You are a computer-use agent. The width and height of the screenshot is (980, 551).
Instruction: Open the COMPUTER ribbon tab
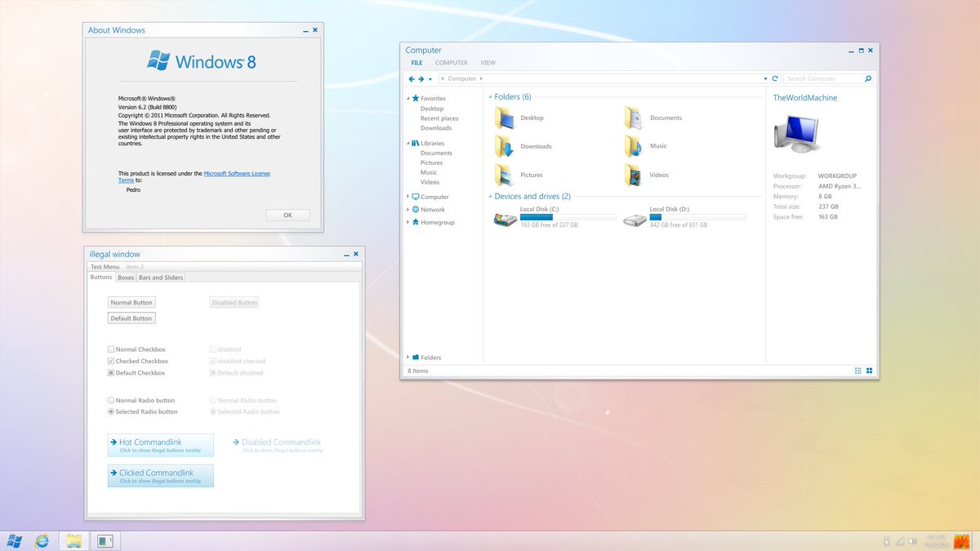pyautogui.click(x=452, y=63)
